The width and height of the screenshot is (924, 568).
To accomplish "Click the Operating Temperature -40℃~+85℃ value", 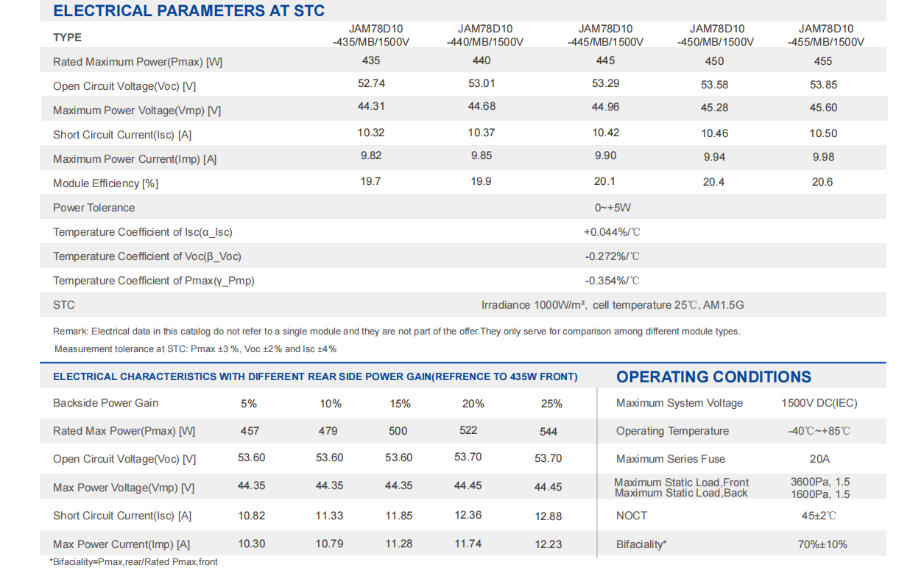I will pyautogui.click(x=819, y=431).
